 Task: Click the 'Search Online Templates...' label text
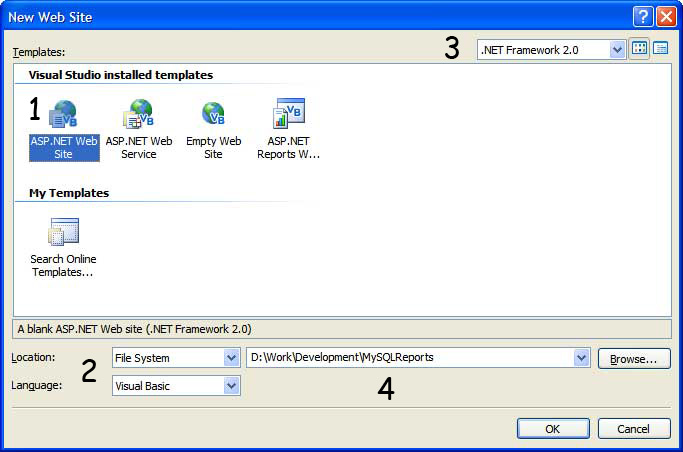pos(63,266)
